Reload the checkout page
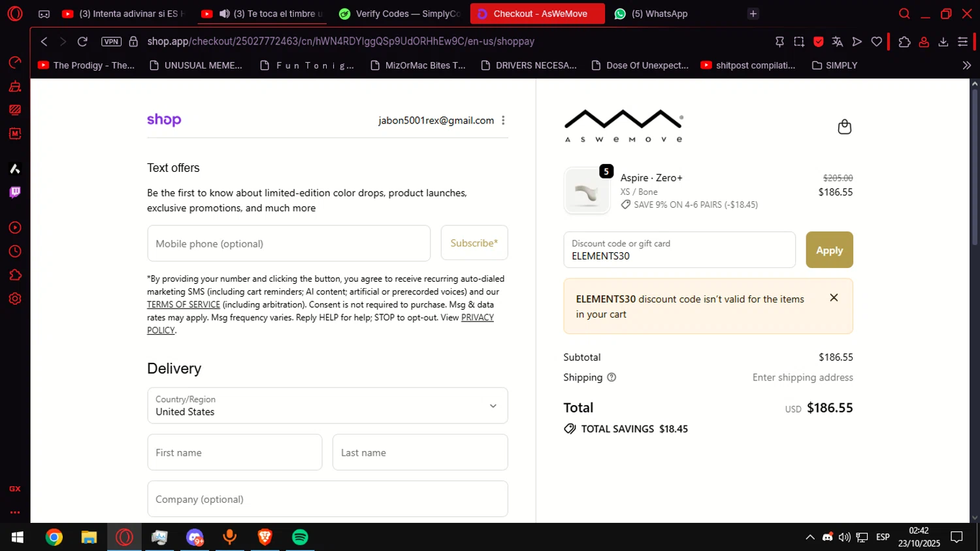The height and width of the screenshot is (551, 980). pos(82,41)
